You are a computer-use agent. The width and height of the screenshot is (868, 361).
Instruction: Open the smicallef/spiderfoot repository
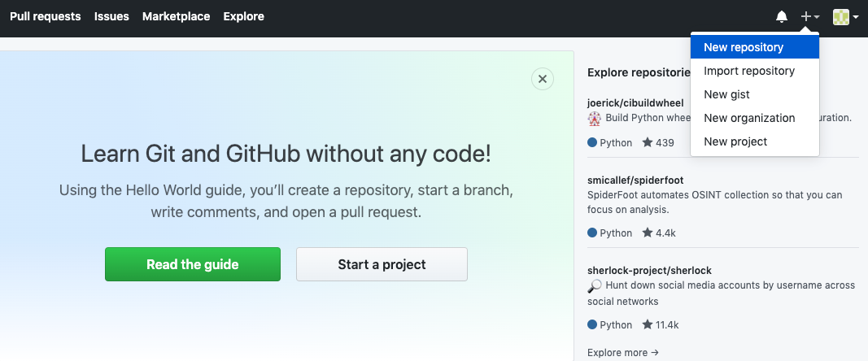point(635,180)
